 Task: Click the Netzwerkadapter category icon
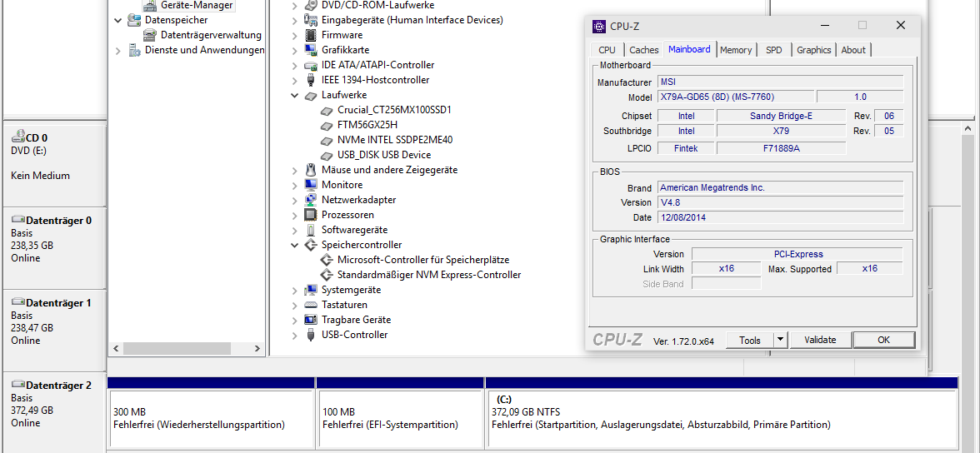[311, 200]
